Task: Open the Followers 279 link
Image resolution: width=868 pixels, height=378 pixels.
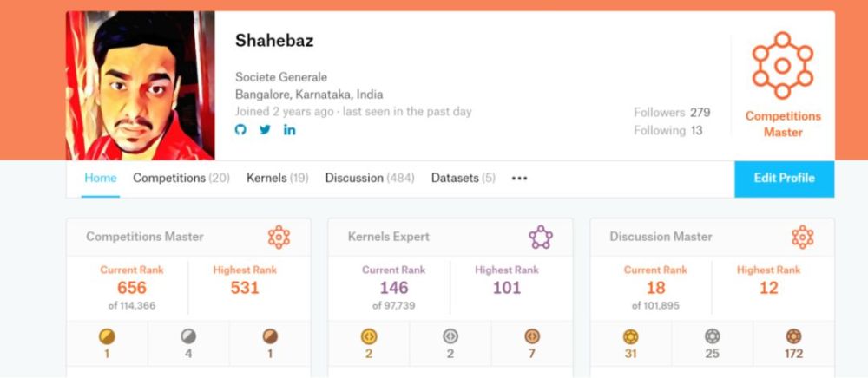Action: click(x=672, y=113)
